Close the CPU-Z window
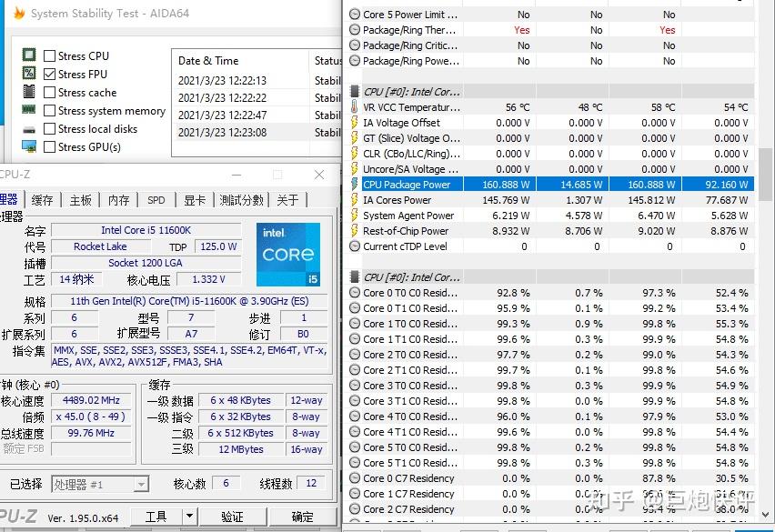Viewport: 775px width, 532px height. point(319,175)
